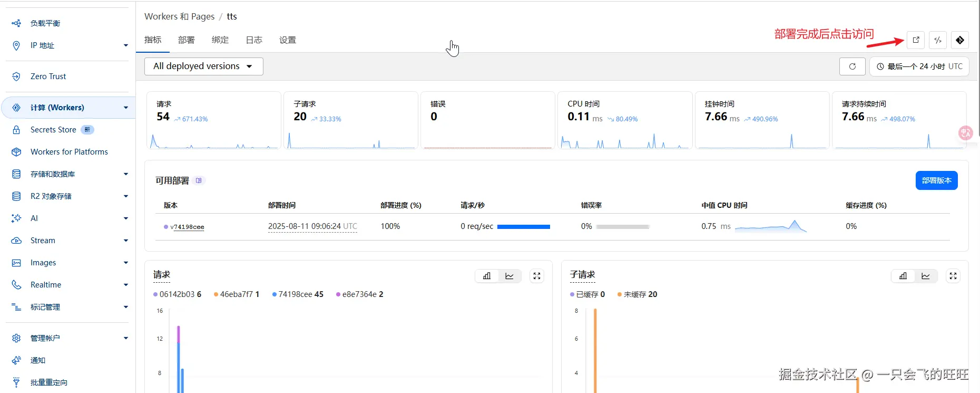
Task: Click the translate floating badge icon
Action: (x=965, y=133)
